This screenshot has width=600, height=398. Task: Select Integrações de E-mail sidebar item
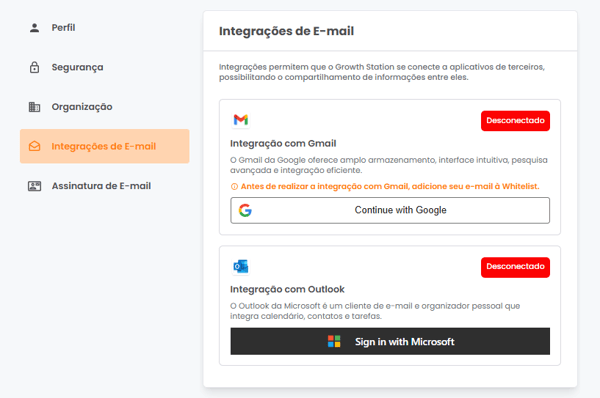coord(104,146)
